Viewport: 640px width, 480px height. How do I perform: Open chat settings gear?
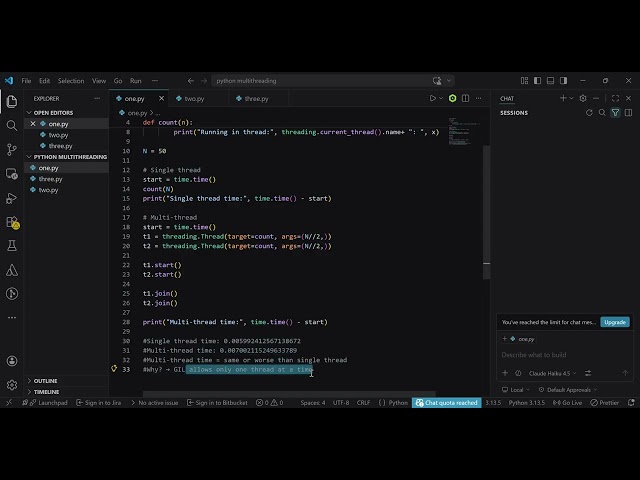click(583, 98)
